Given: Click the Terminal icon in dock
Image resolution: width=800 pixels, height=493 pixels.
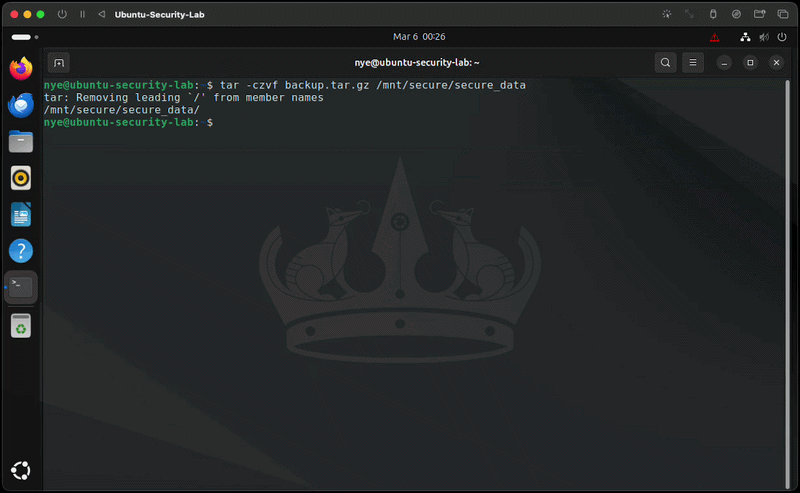Looking at the screenshot, I should [x=21, y=287].
